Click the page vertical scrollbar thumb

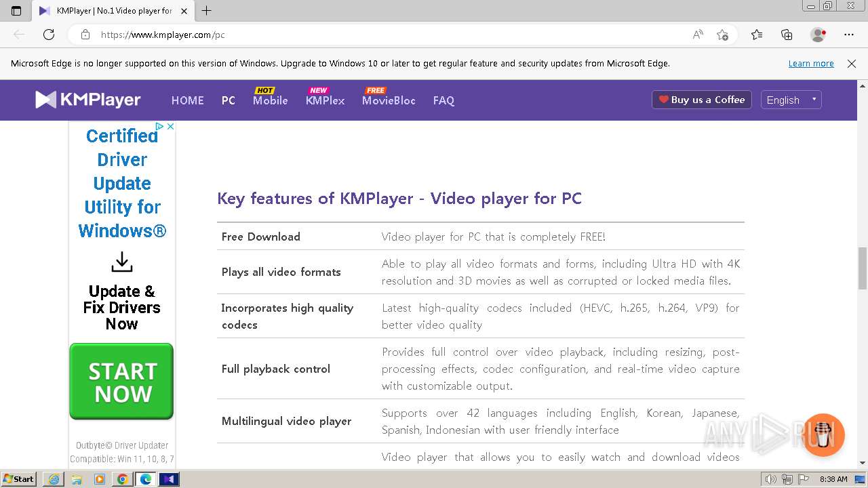[x=863, y=268]
